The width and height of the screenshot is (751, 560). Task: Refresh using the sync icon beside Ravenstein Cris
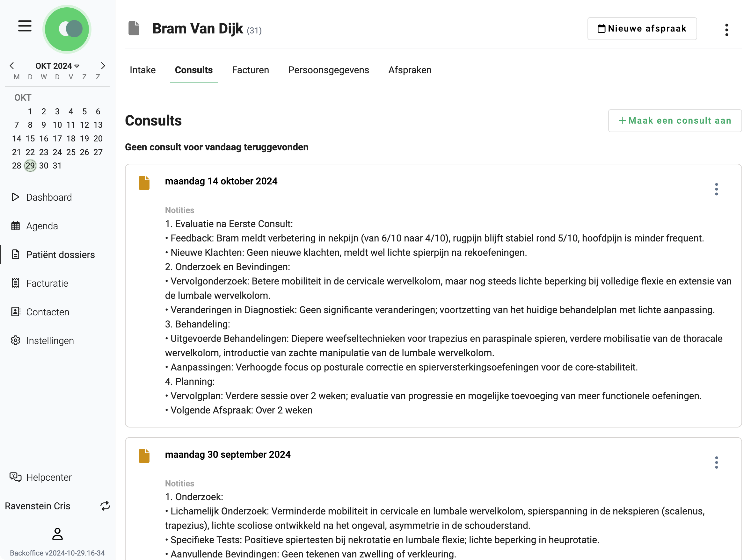coord(105,506)
